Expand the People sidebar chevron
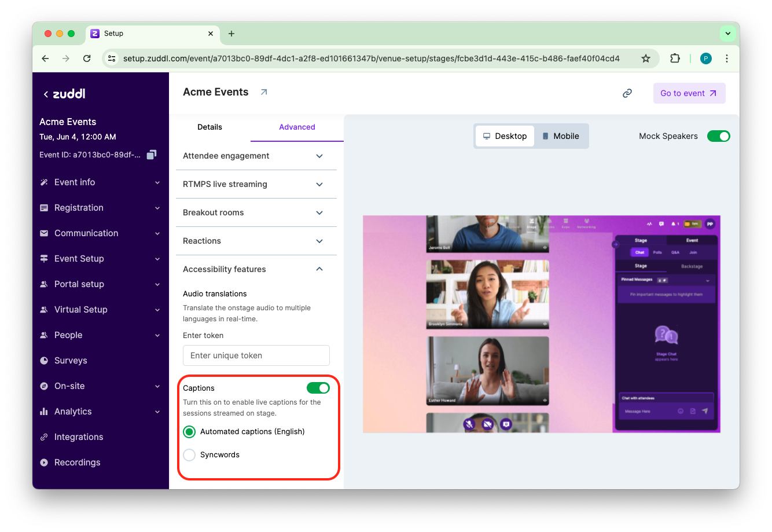The height and width of the screenshot is (532, 772). [x=157, y=336]
